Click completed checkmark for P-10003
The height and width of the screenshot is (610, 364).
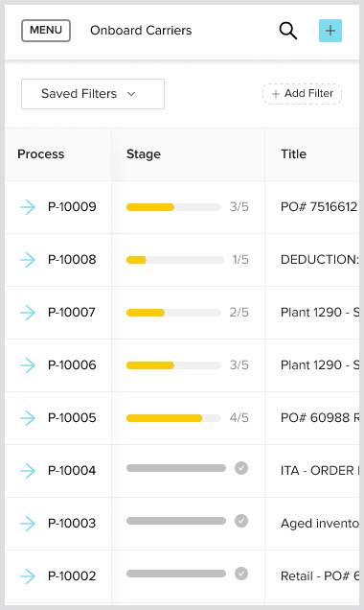click(x=241, y=521)
